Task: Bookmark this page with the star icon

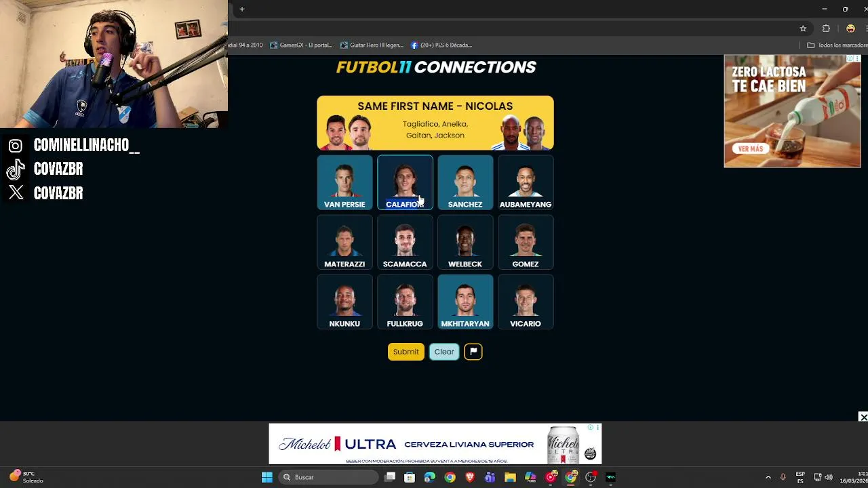Action: click(x=803, y=28)
